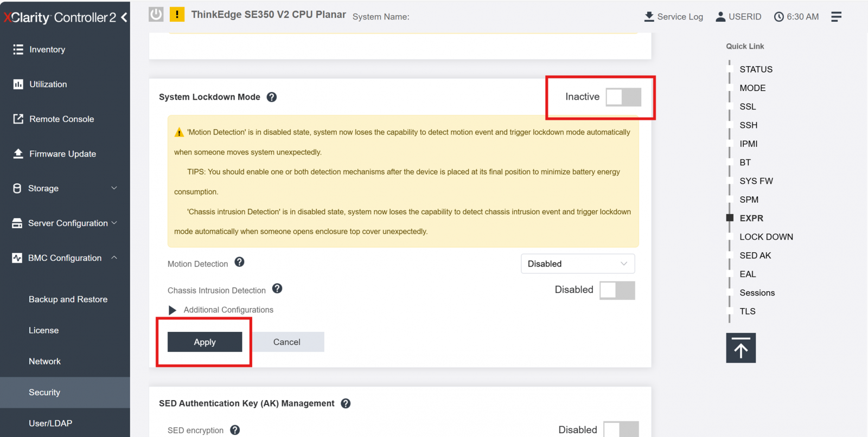The image size is (868, 437).
Task: Show help for Chassis Intrusion Detection
Action: tap(277, 288)
